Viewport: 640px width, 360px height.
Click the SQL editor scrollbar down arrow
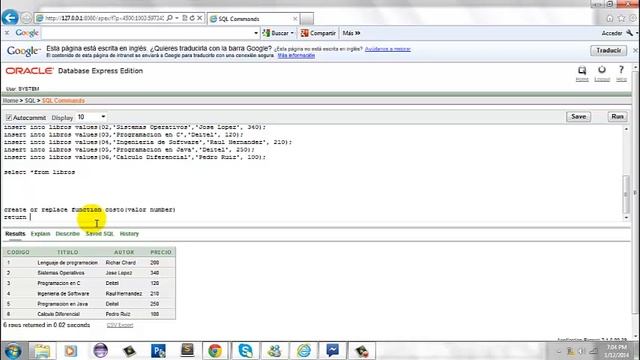[627, 218]
